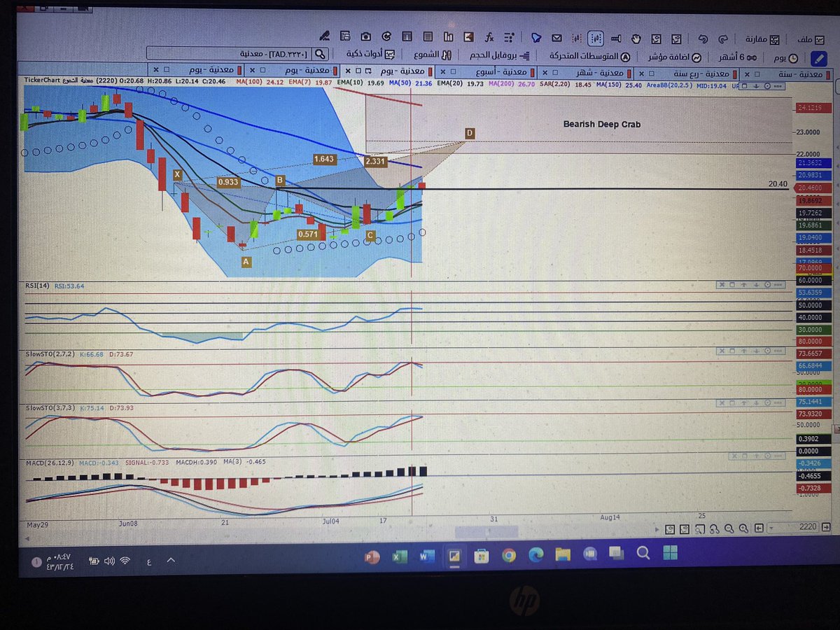Select the A point marker on chart
This screenshot has height=630, width=840.
246,262
